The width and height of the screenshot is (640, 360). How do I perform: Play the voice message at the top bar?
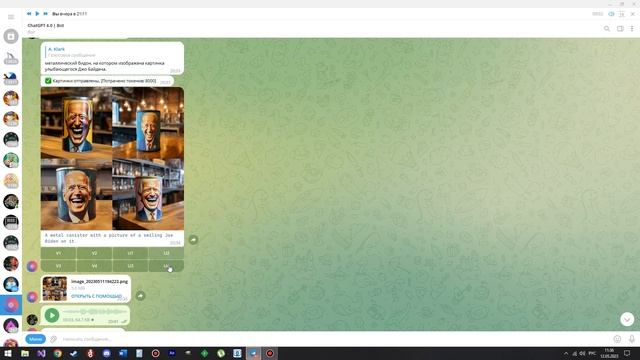click(37, 14)
